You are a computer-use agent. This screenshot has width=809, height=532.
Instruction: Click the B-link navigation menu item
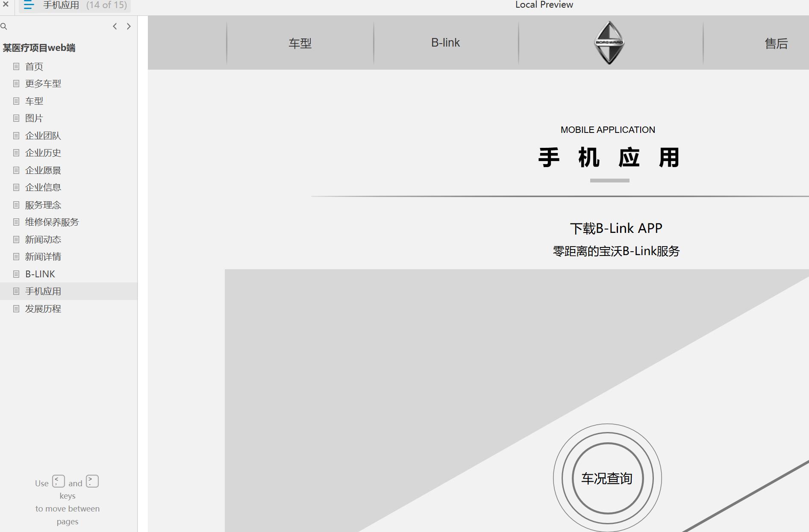click(x=445, y=43)
